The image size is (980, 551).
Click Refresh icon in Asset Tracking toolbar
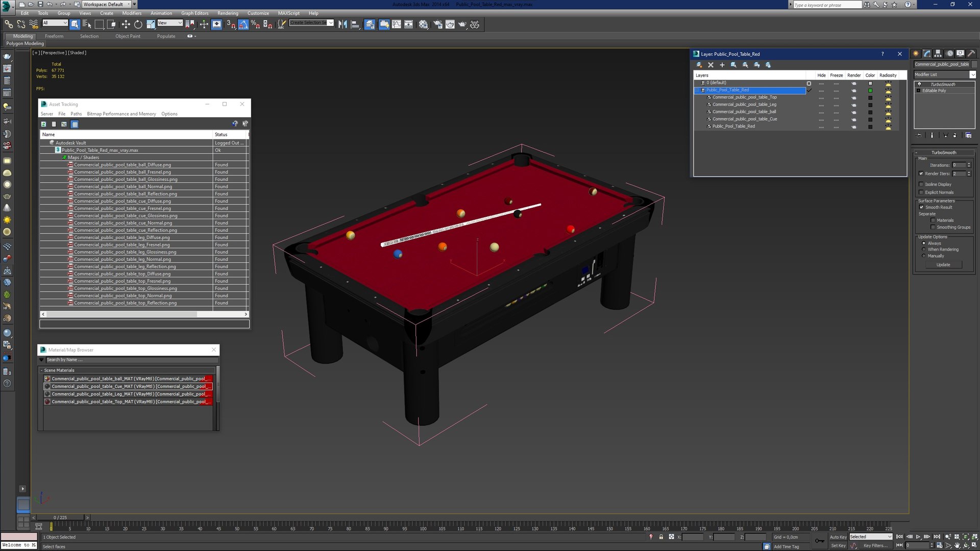click(44, 124)
